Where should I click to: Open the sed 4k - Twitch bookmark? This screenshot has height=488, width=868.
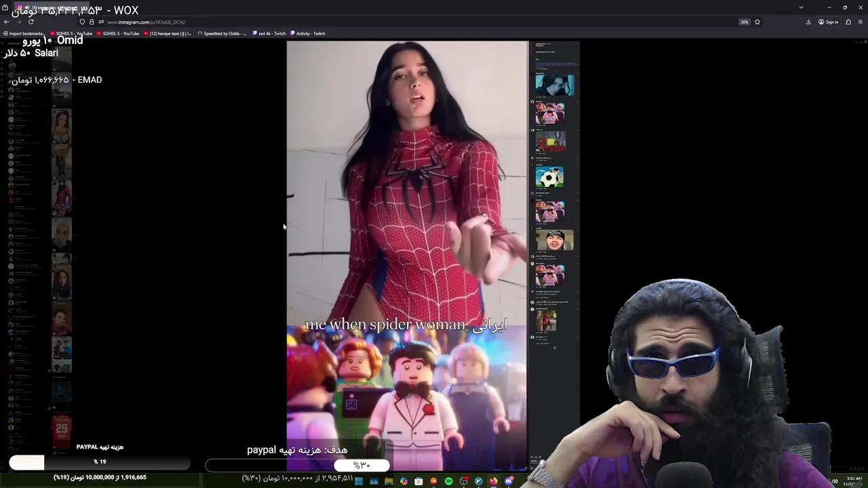269,33
